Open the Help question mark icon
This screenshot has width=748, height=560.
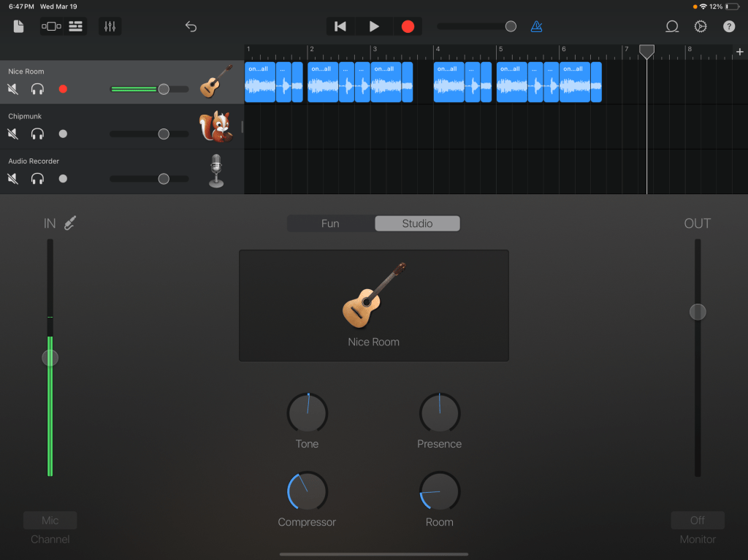pyautogui.click(x=729, y=26)
